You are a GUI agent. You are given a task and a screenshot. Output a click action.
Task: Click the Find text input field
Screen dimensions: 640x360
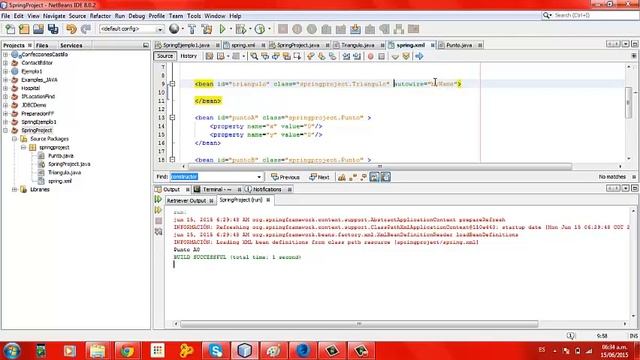pyautogui.click(x=213, y=177)
